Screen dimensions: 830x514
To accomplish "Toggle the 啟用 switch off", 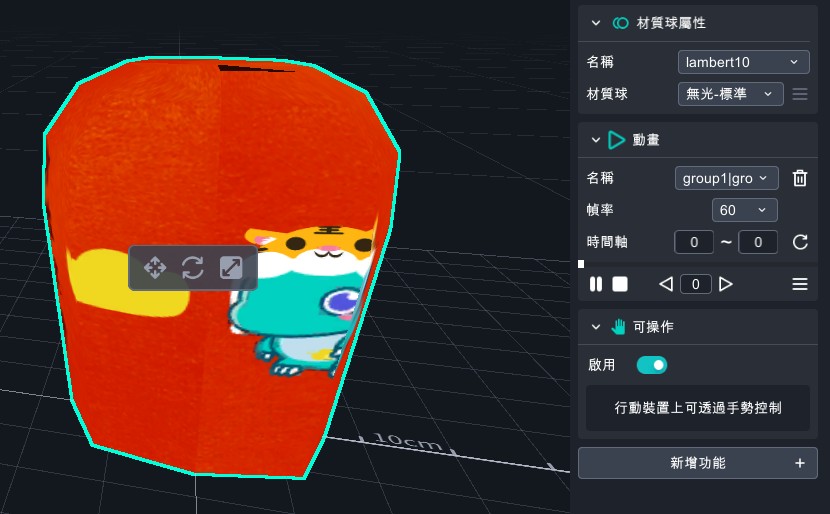I will (x=652, y=365).
